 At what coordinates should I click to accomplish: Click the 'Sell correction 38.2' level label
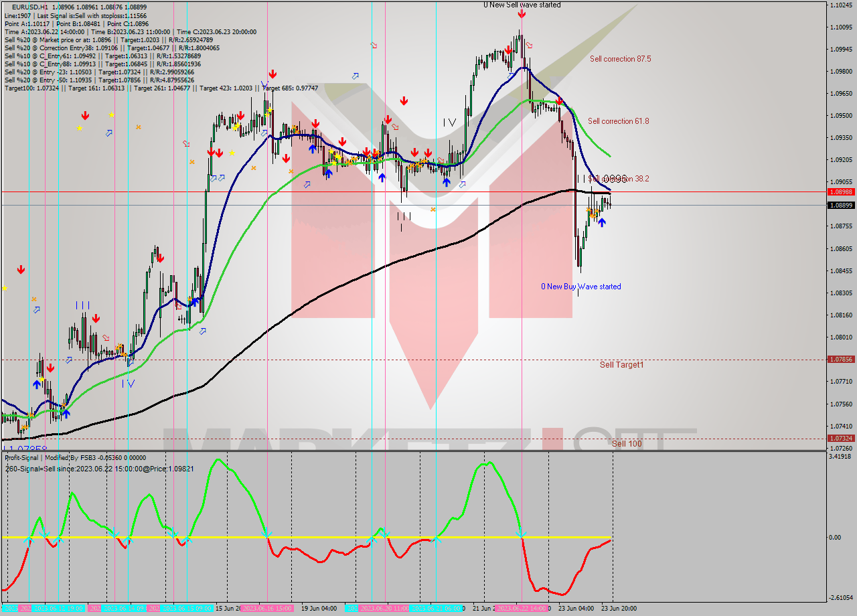(618, 179)
